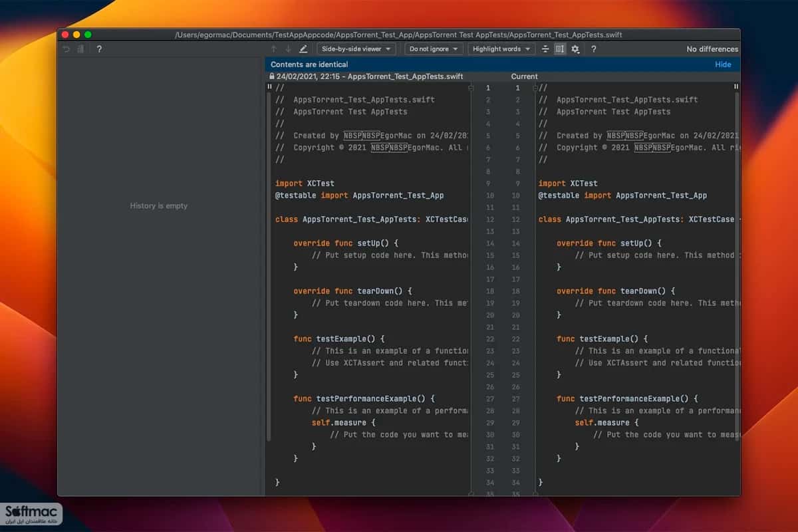Open the Do not ignore dropdown
Viewport: 798px width, 532px height.
click(x=434, y=49)
